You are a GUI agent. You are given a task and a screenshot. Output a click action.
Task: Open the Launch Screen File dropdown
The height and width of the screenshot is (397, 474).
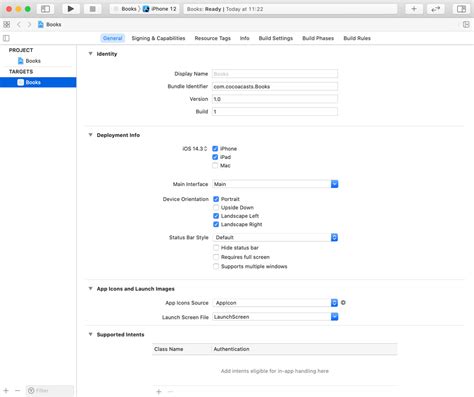(275, 317)
